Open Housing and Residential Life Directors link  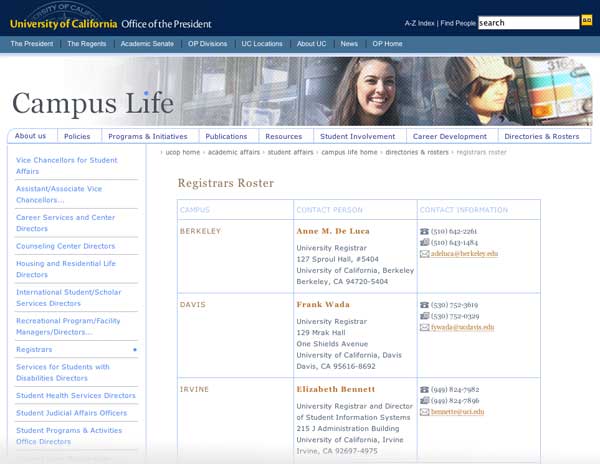(66, 269)
